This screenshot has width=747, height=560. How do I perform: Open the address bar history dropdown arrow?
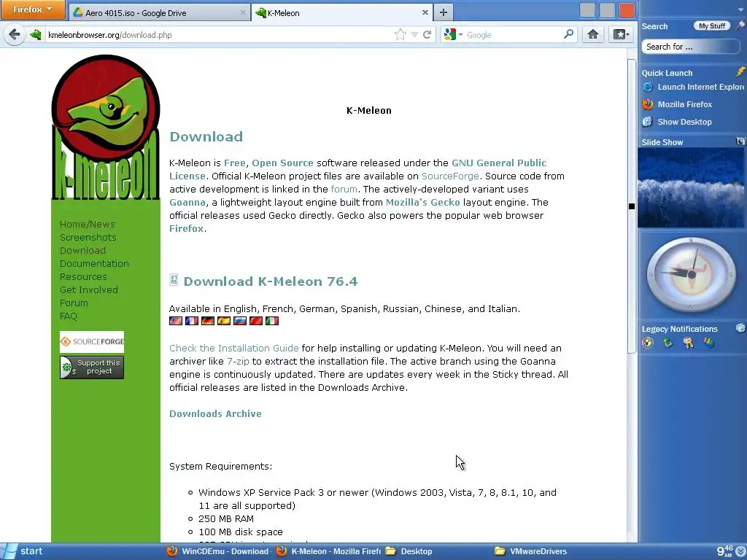(414, 35)
